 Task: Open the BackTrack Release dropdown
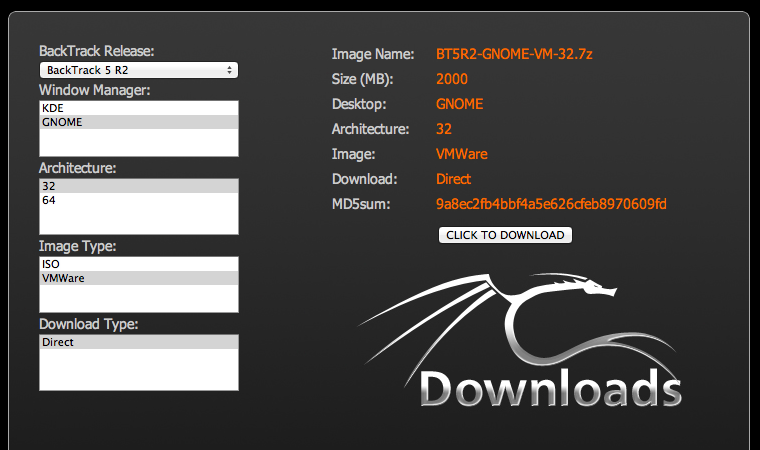click(139, 70)
